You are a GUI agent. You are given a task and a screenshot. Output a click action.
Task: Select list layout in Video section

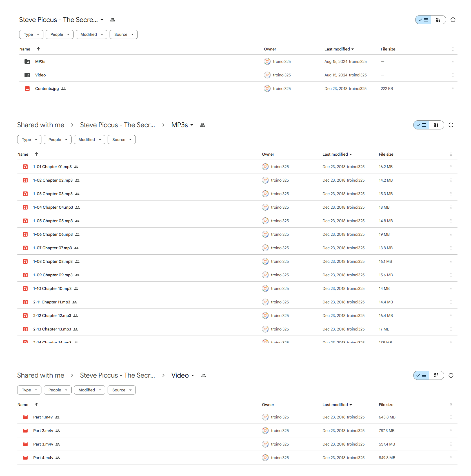[421, 375]
